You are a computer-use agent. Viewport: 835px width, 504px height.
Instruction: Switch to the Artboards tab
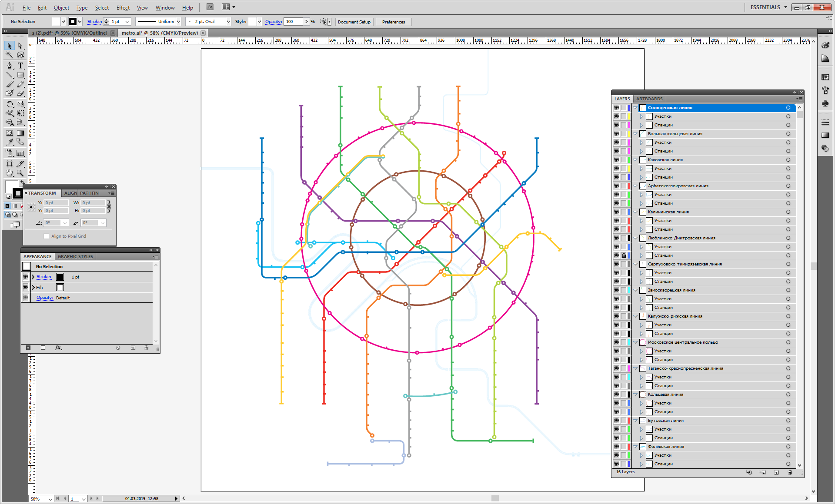[649, 99]
